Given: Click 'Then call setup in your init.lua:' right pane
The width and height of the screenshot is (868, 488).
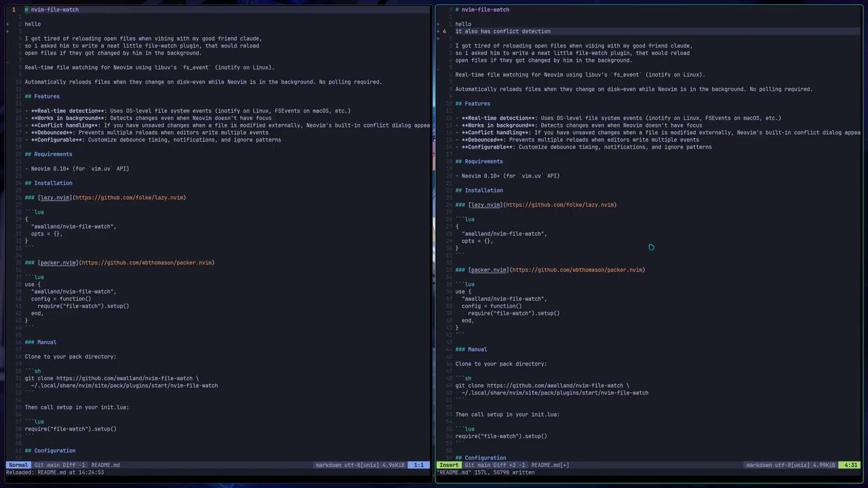Looking at the screenshot, I should click(507, 415).
